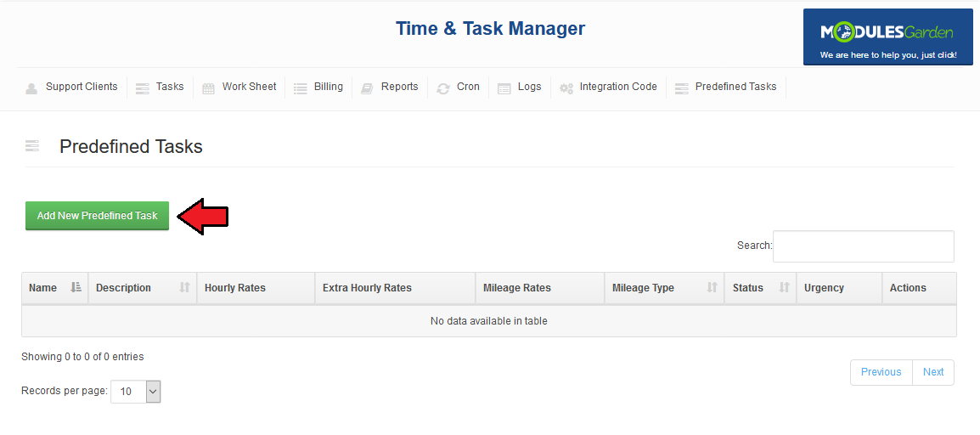Sort by Mileage Type sort icon
This screenshot has width=980, height=435.
[712, 287]
